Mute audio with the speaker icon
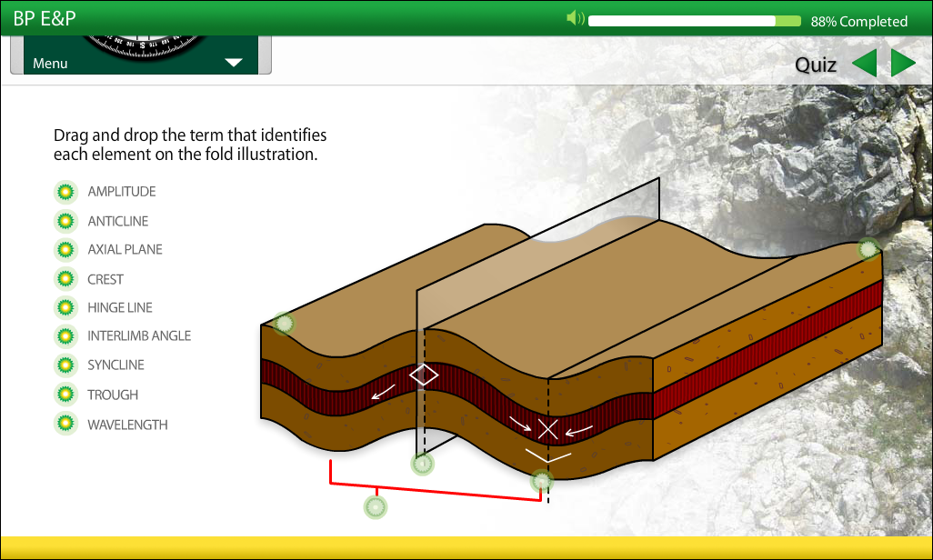The image size is (933, 560). click(575, 19)
